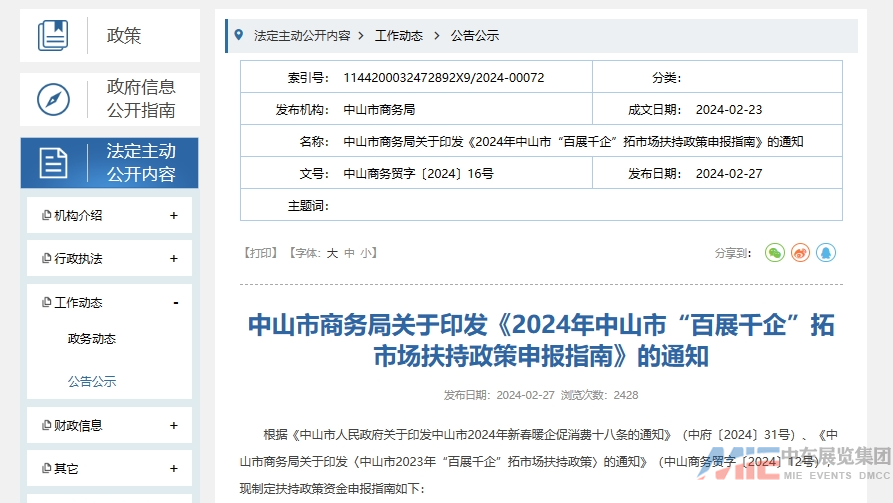Click the location pin icon in breadcrumb
Screen dimensions: 893x503
(x=238, y=35)
